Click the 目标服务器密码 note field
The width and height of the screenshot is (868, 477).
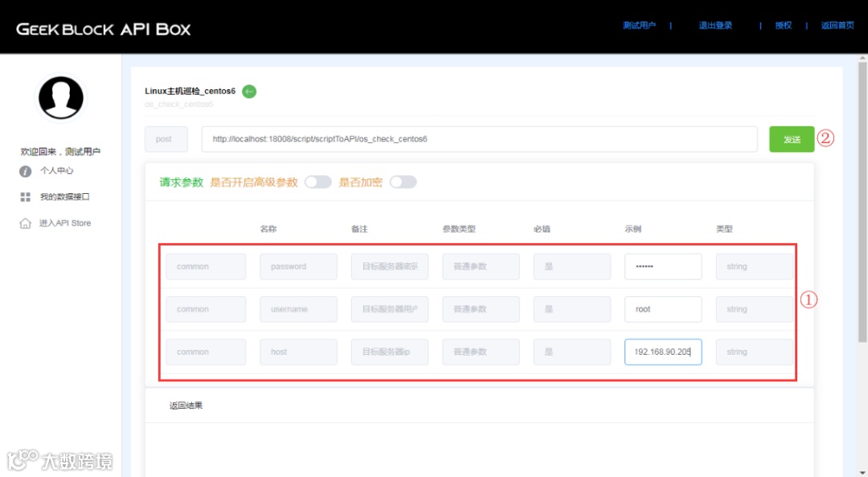pyautogui.click(x=390, y=266)
